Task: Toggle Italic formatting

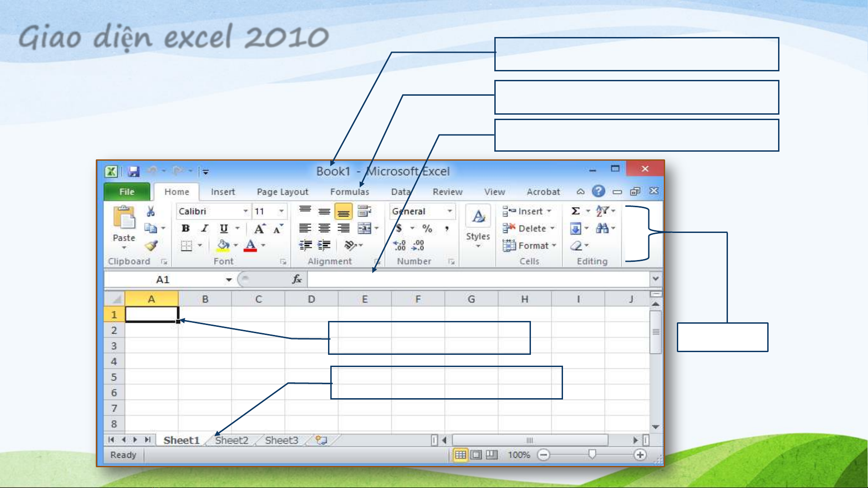Action: (205, 229)
